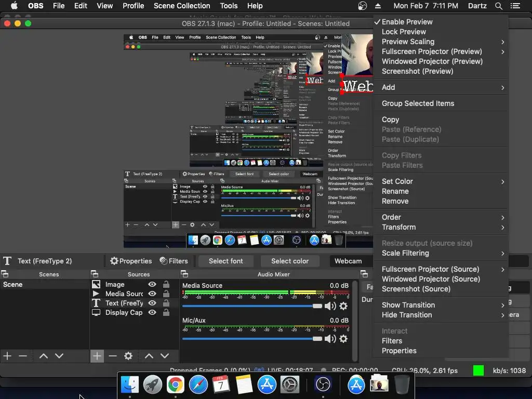Mute Mic/Aux speaker icon
532x399 pixels.
(330, 339)
